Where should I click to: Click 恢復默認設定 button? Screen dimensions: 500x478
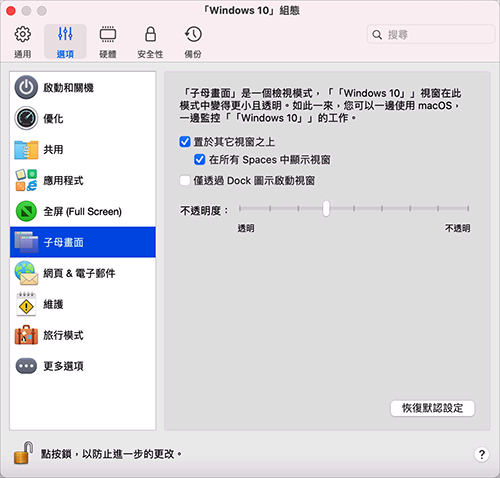pos(432,408)
